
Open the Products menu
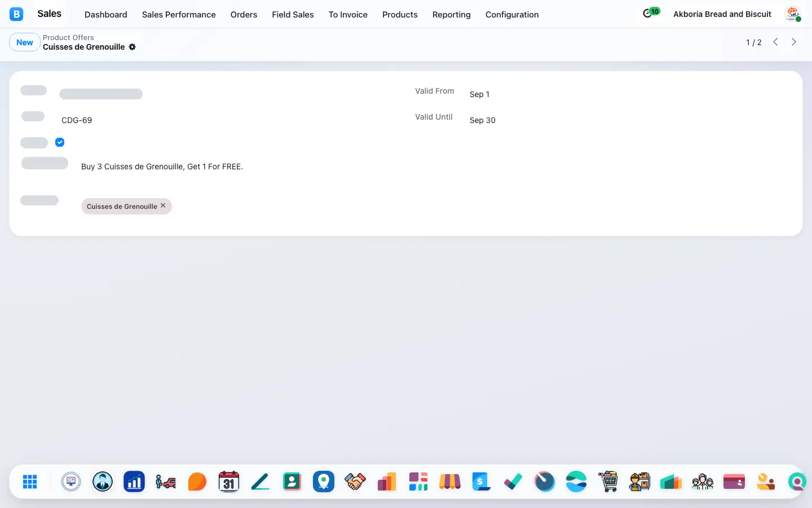tap(400, 15)
